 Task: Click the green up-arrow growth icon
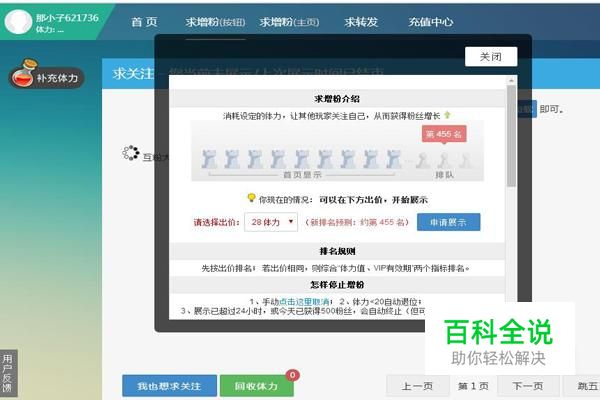[447, 115]
